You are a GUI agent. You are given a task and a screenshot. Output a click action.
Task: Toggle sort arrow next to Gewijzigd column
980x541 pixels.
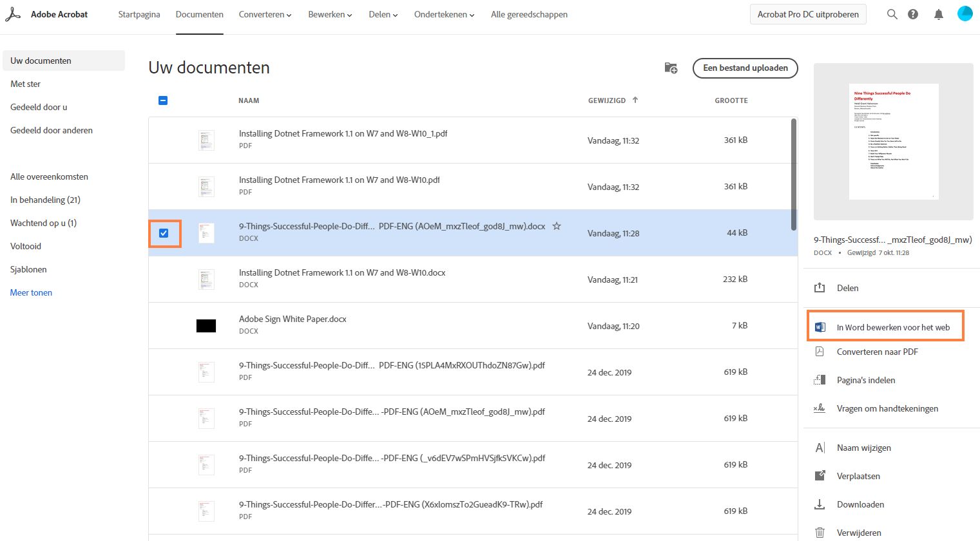[635, 100]
